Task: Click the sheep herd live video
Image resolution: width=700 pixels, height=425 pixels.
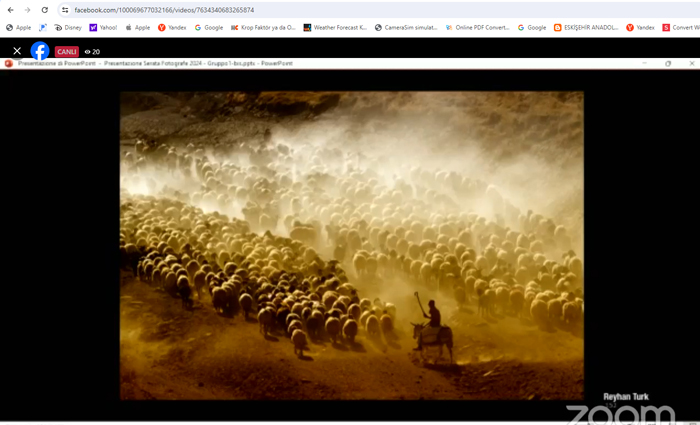Action: 351,245
